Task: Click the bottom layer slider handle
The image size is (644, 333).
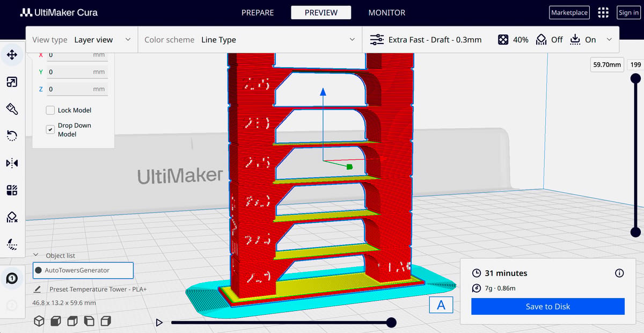Action: [635, 232]
